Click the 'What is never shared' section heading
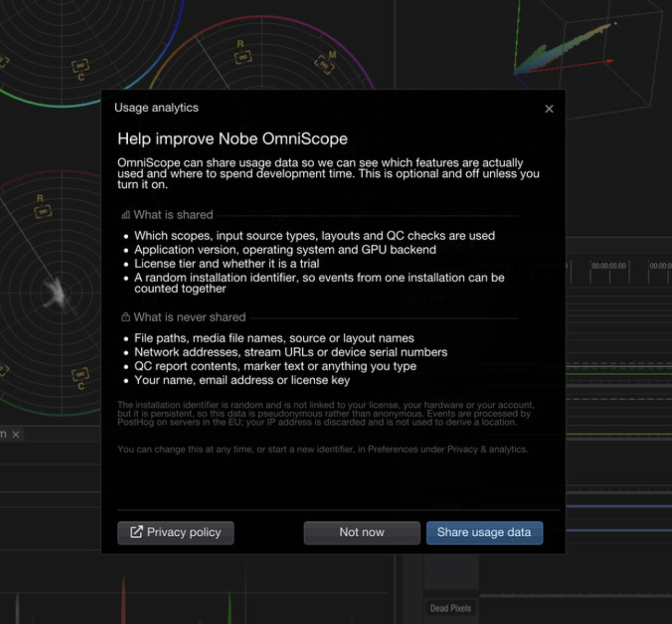672x624 pixels. [x=190, y=317]
